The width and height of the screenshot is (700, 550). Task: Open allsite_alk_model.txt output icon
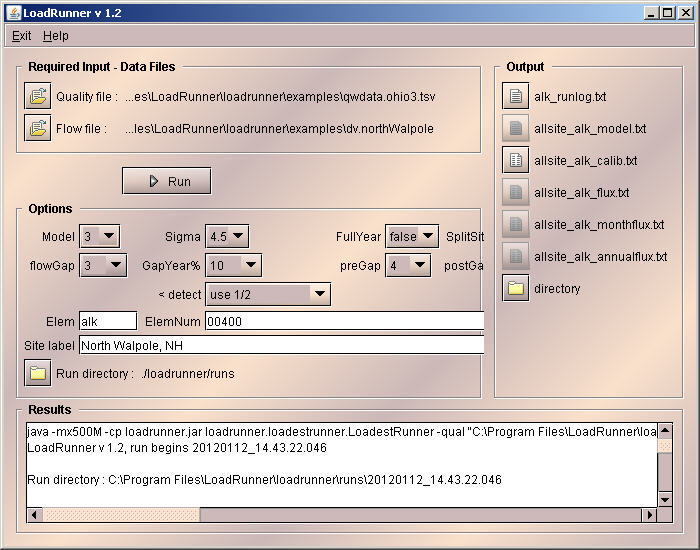[516, 128]
